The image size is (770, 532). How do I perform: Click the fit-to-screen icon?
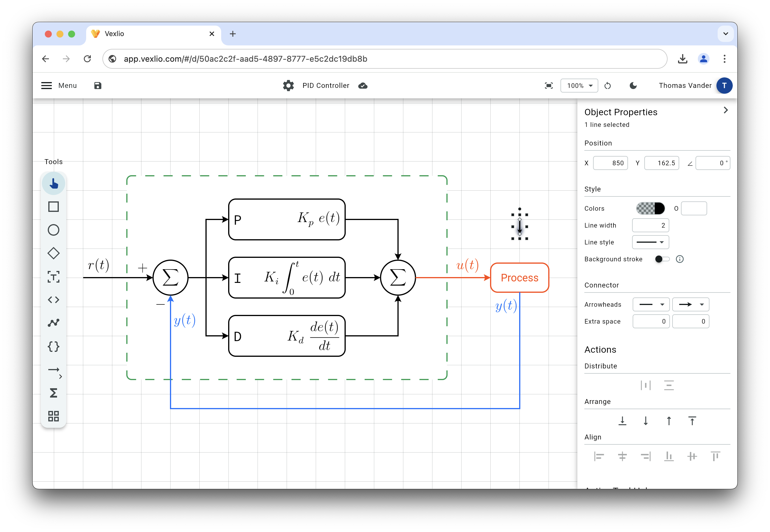pos(549,86)
